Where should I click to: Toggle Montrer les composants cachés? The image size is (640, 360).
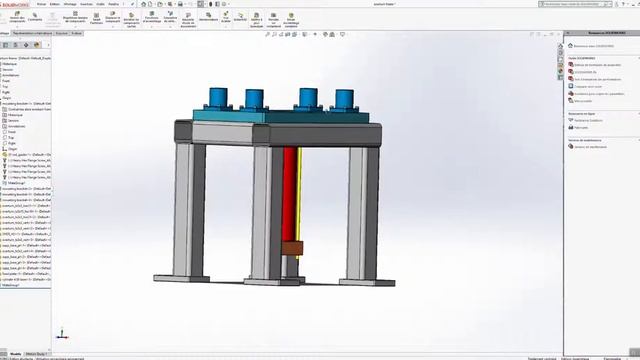(x=131, y=20)
